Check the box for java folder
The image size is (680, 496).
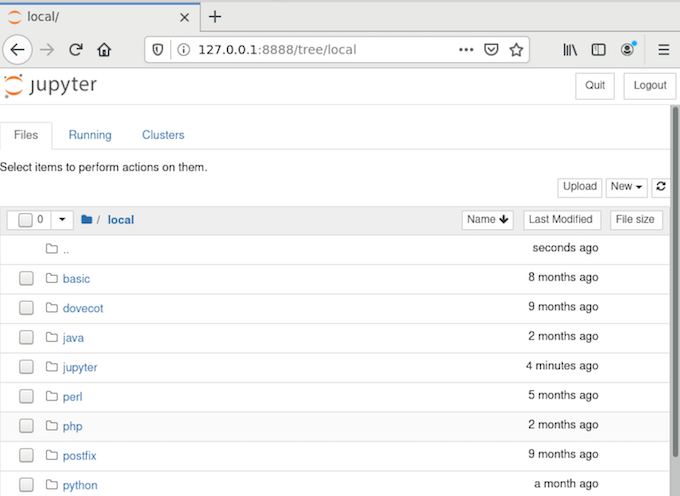(26, 337)
